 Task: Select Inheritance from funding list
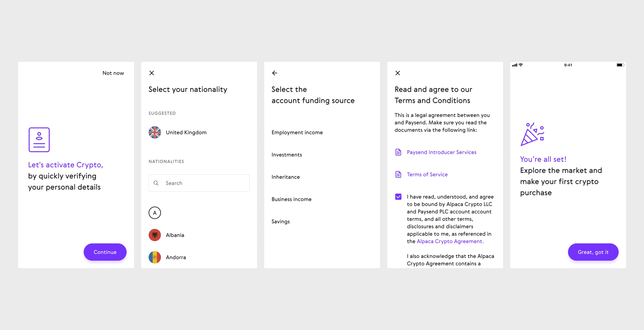[x=286, y=177]
